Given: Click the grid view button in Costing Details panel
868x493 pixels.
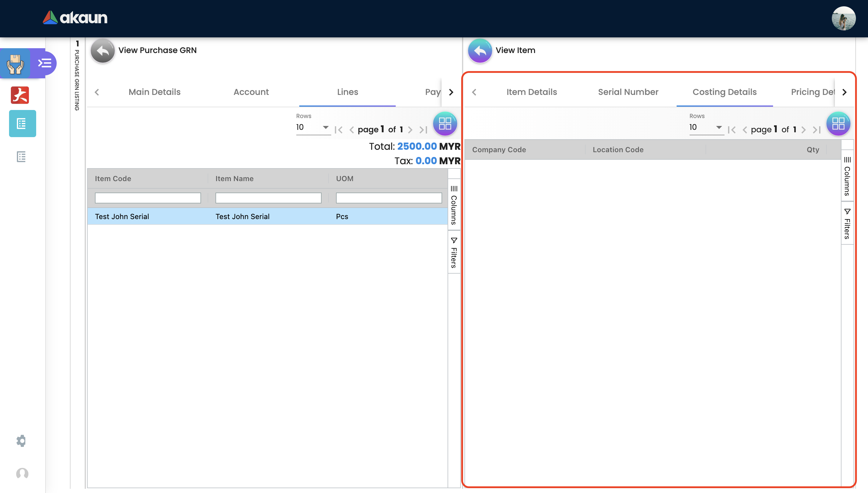Looking at the screenshot, I should pos(838,124).
